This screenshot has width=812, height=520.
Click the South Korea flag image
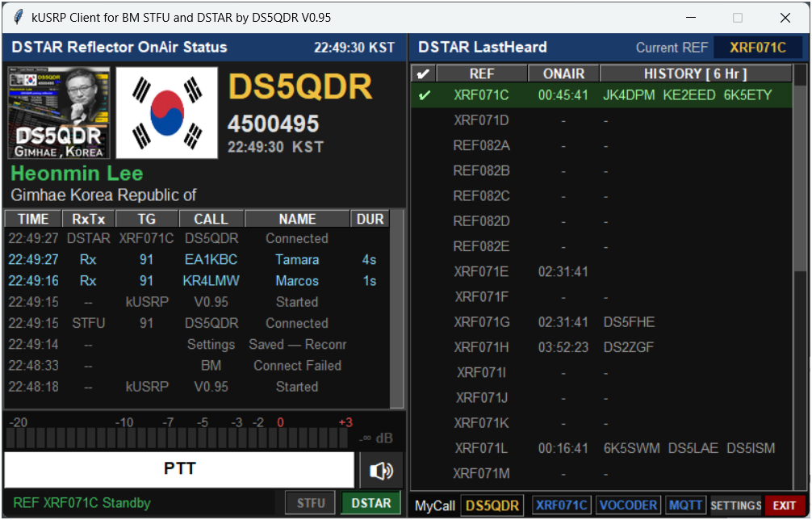[x=167, y=113]
